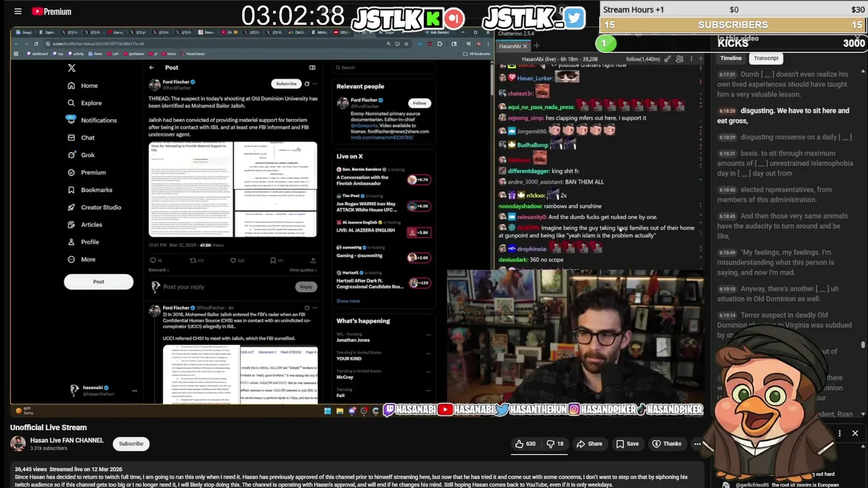Screen dimensions: 868x488
Task: Click the transcript panel scrollbar
Action: click(863, 345)
